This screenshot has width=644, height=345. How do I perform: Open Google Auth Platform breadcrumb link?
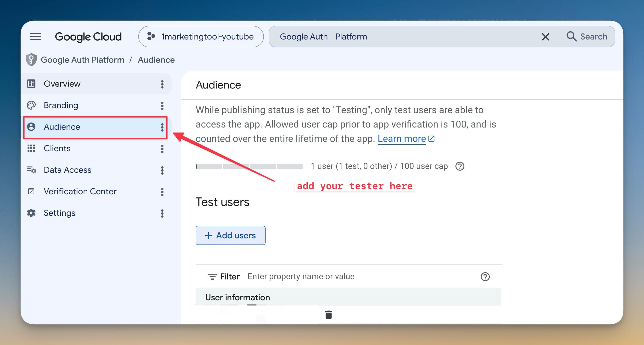(83, 60)
